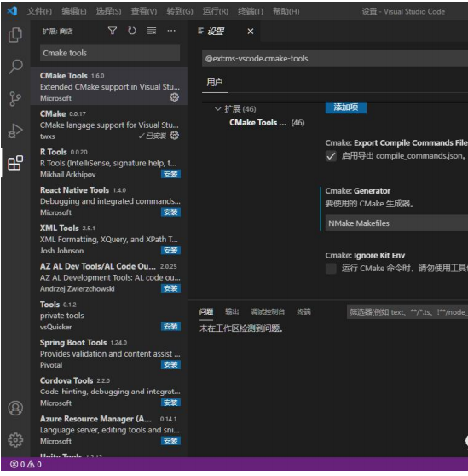Select the CMake 0.0.17 extension entry
The image size is (468, 476).
109,125
